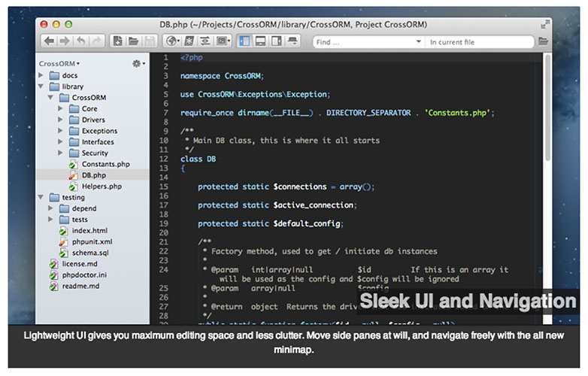The image size is (588, 376).
Task: Toggle the right side pane
Action: [x=277, y=41]
